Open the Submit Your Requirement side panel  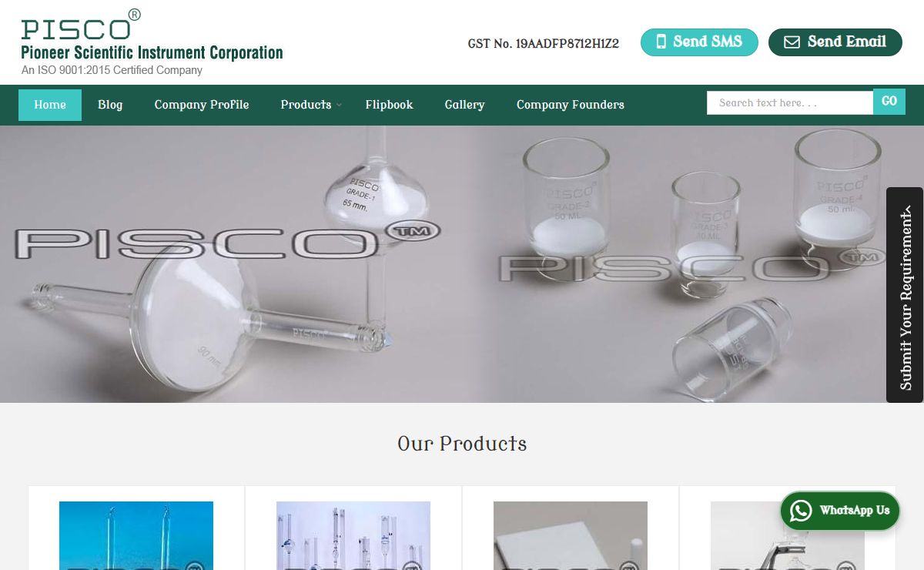click(x=905, y=295)
